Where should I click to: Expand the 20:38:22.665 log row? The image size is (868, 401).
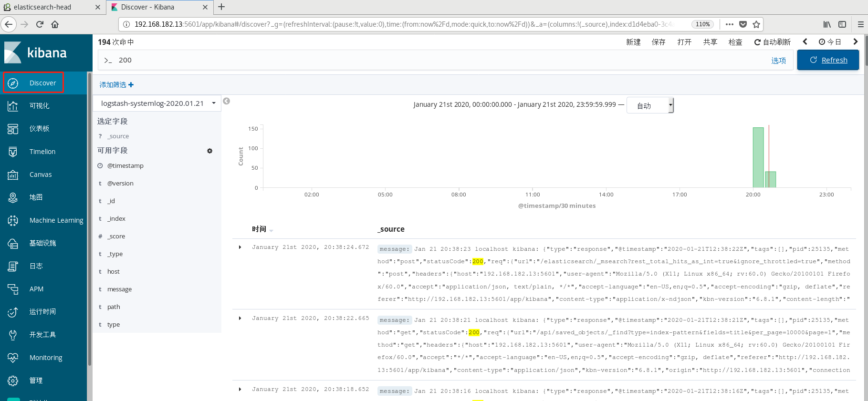(240, 318)
